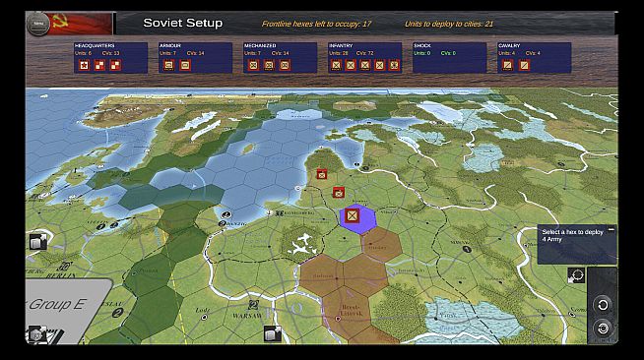The height and width of the screenshot is (360, 644).
Task: Click the MECHANIZED heading
Action: 260,45
